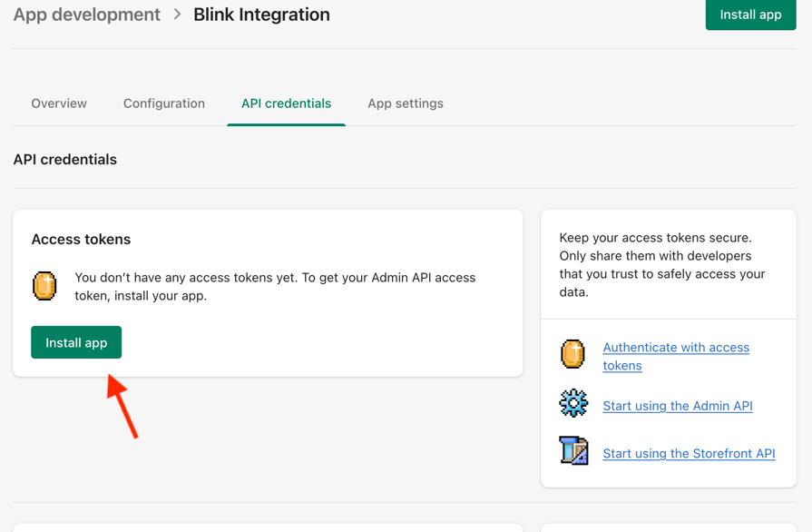Click the breadcrumb chevron after App development
Image resolution: width=812 pixels, height=532 pixels.
click(177, 15)
